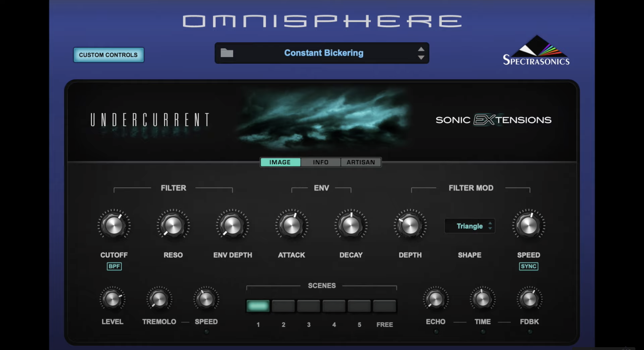Screen dimensions: 644x350
Task: Toggle the Sync button under Speed
Action: tap(528, 266)
